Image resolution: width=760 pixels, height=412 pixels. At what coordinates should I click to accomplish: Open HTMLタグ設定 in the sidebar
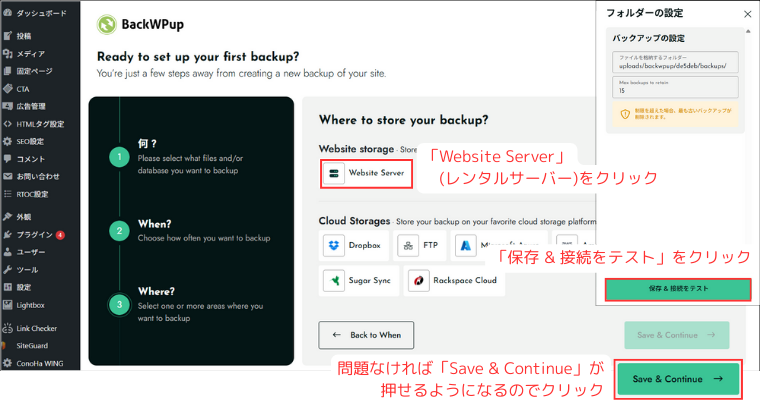40,124
